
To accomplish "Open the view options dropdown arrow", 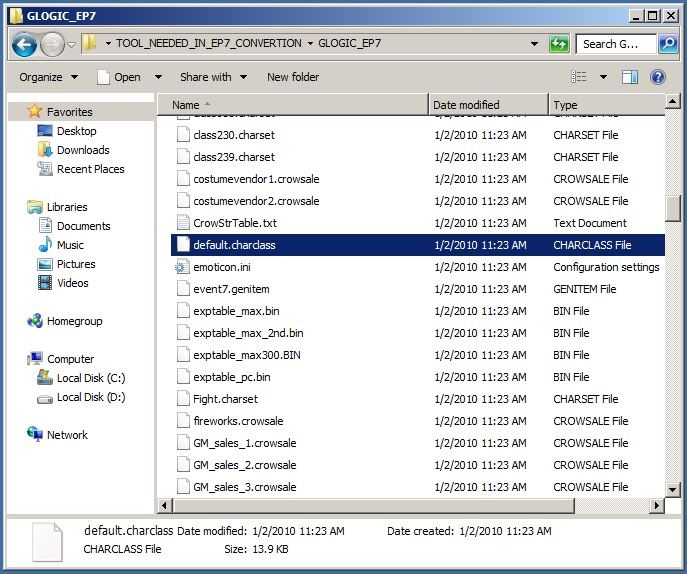I will [603, 77].
